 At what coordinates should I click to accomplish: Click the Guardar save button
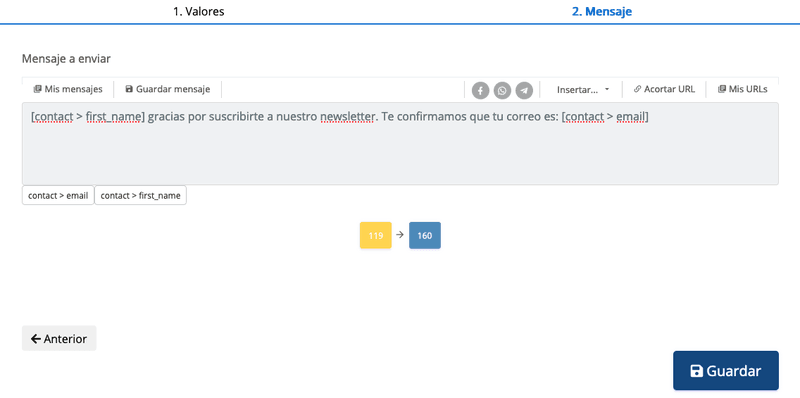click(x=726, y=371)
